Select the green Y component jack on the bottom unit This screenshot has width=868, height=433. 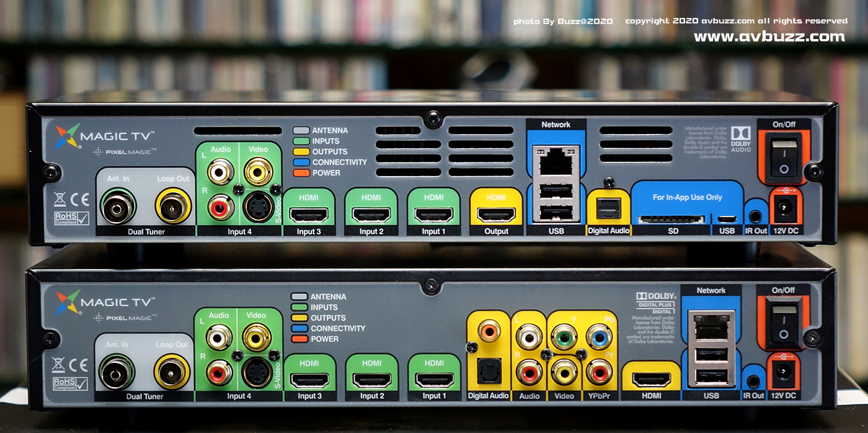pyautogui.click(x=564, y=339)
